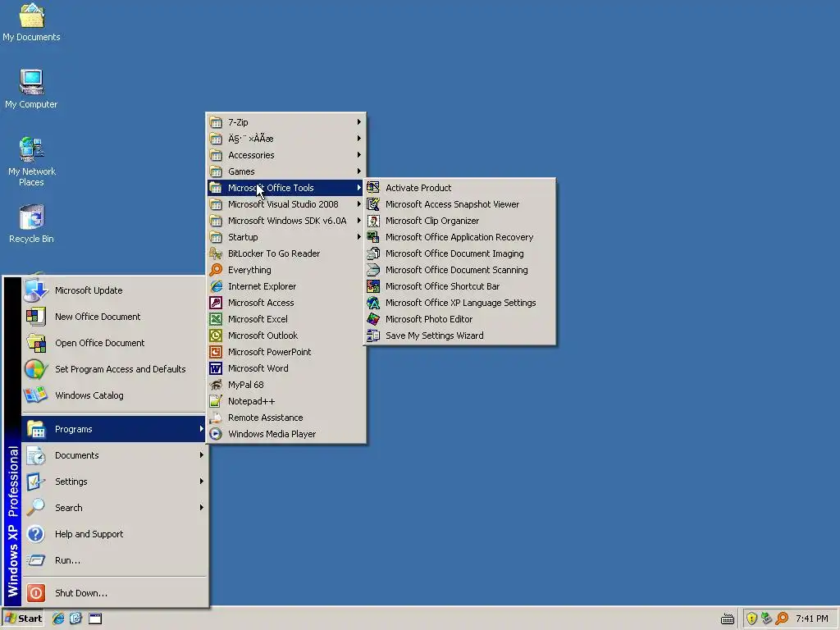Expand the Startup submenu arrow
This screenshot has height=630, width=840.
359,237
